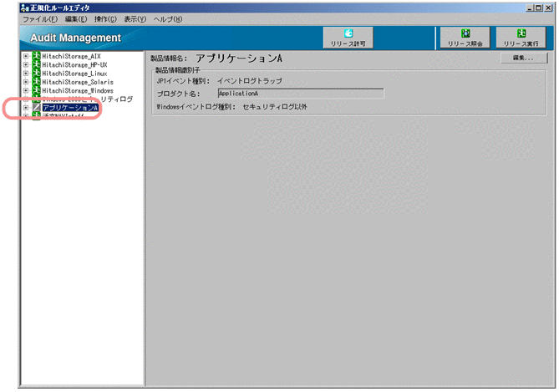Click the HitachiStorage_Linux tree icon
This screenshot has height=392, width=559.
point(37,73)
